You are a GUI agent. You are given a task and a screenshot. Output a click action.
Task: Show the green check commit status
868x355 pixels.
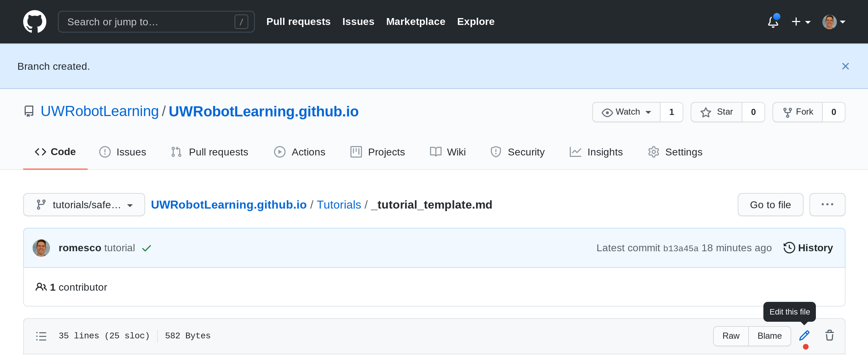[x=147, y=248]
